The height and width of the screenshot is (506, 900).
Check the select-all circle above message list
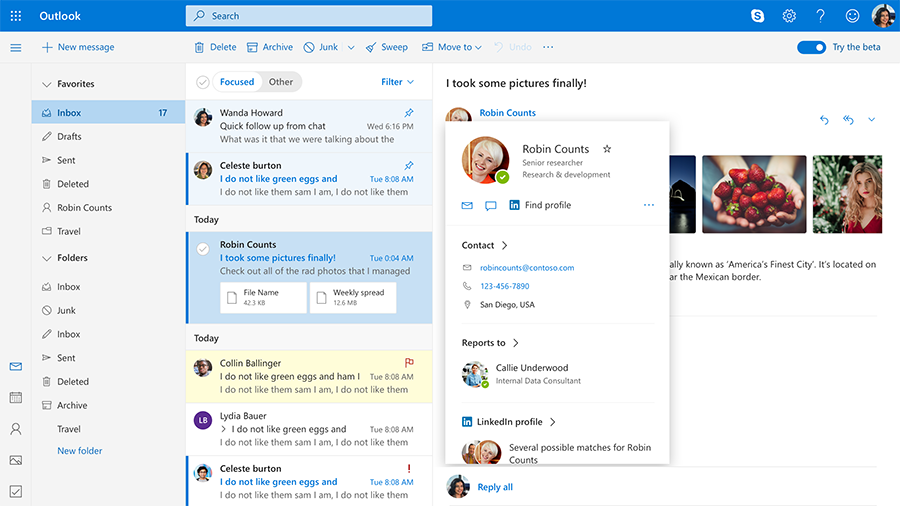[x=203, y=82]
